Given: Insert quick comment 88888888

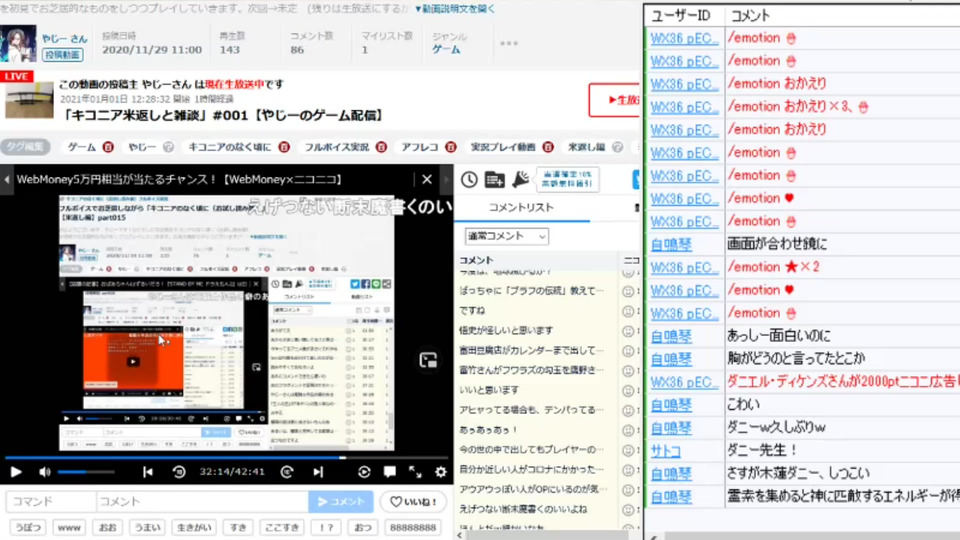Looking at the screenshot, I should pos(413,527).
